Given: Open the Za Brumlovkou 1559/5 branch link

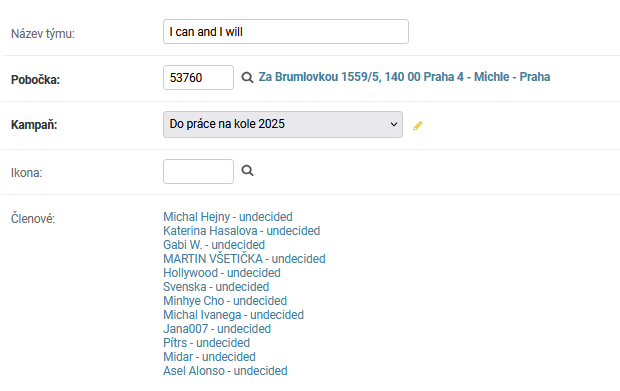Looking at the screenshot, I should click(404, 77).
